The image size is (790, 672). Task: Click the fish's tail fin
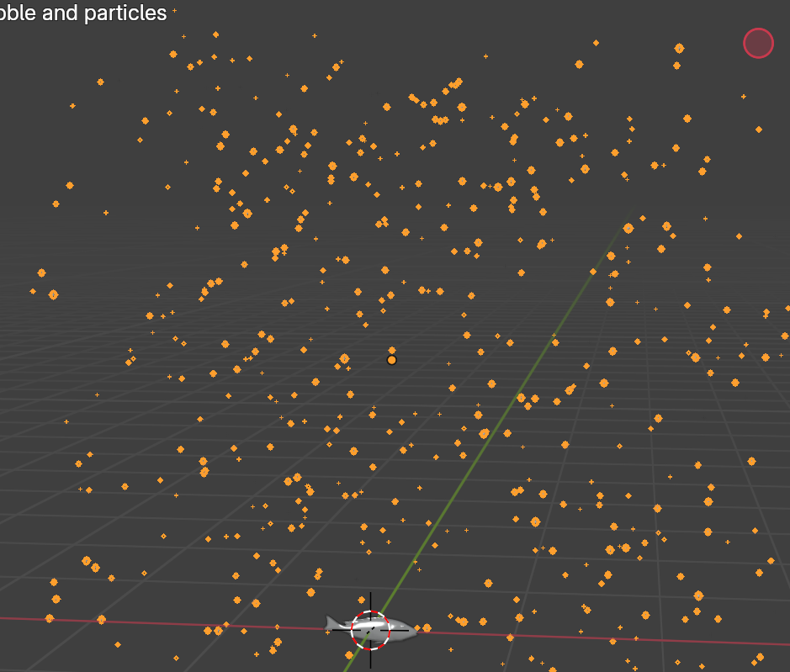pyautogui.click(x=331, y=623)
